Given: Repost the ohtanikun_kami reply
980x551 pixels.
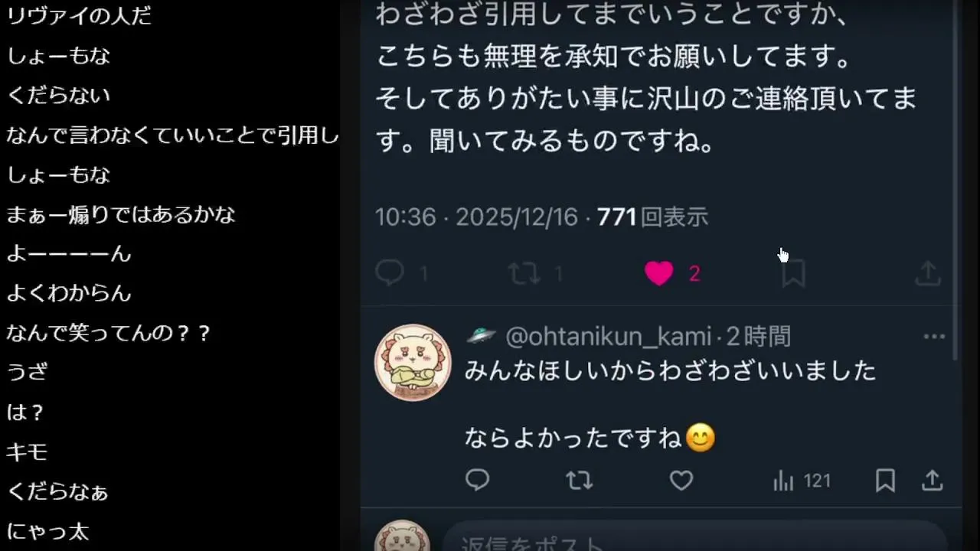Looking at the screenshot, I should 579,480.
